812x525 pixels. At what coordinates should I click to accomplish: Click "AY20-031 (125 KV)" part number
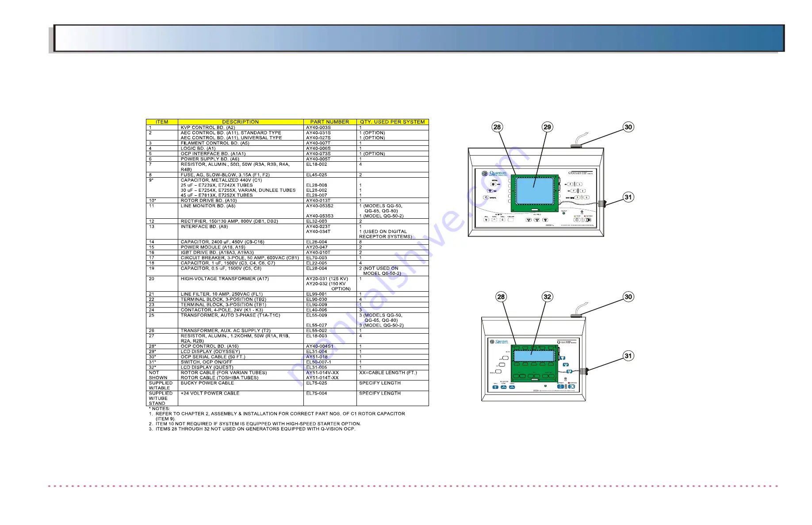pyautogui.click(x=327, y=279)
